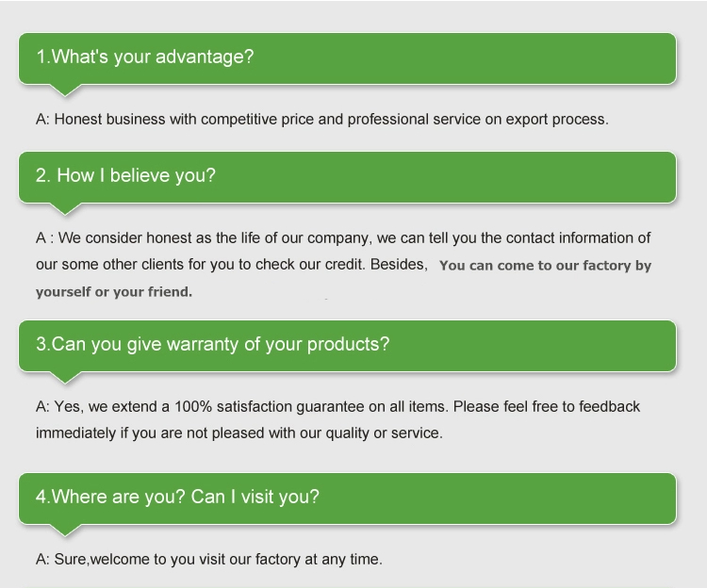The image size is (707, 588).
Task: Click the bold line "yourself or your friend."
Action: tap(114, 292)
